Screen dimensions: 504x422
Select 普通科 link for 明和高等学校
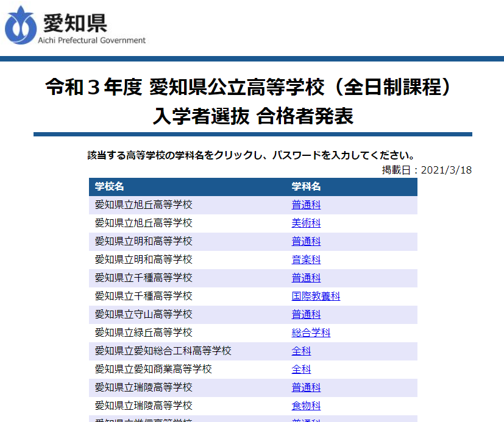[306, 242]
